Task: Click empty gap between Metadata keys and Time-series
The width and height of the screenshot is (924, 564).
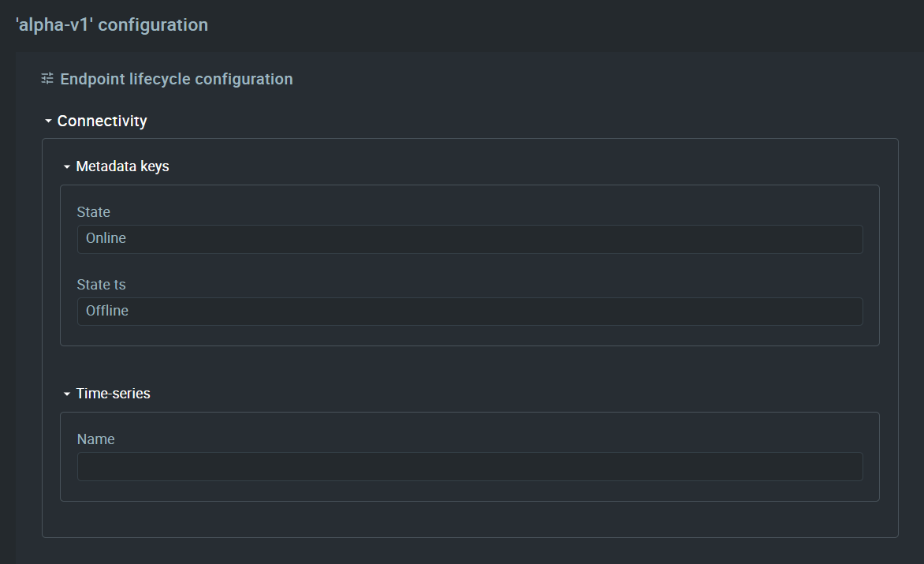Action: pyautogui.click(x=470, y=366)
